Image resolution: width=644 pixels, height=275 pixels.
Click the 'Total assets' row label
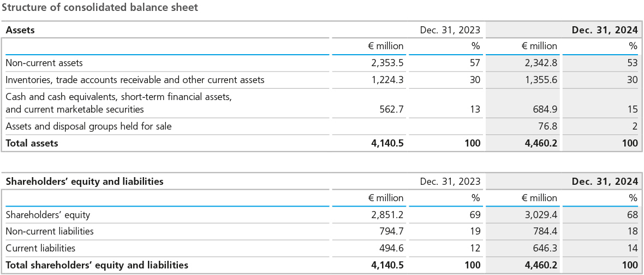(x=32, y=143)
